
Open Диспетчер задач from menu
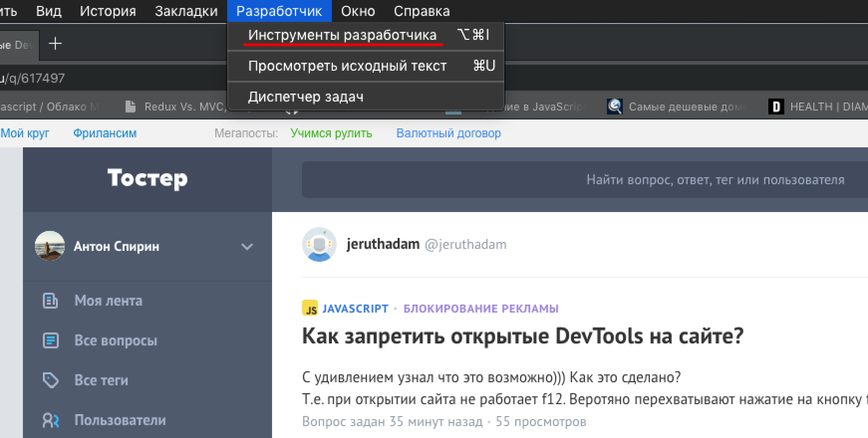point(366,97)
